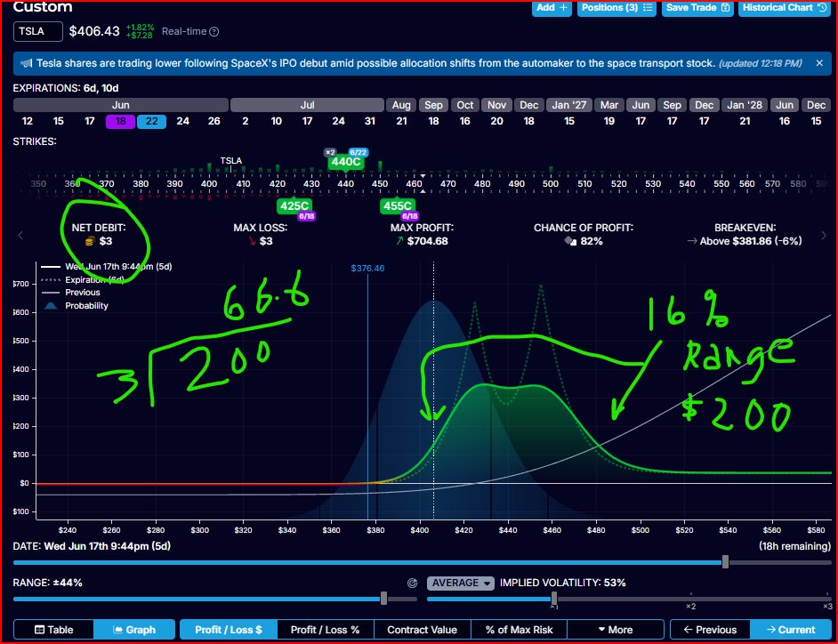Viewport: 838px width, 644px height.
Task: Toggle the Probability legend entry
Action: pos(75,306)
